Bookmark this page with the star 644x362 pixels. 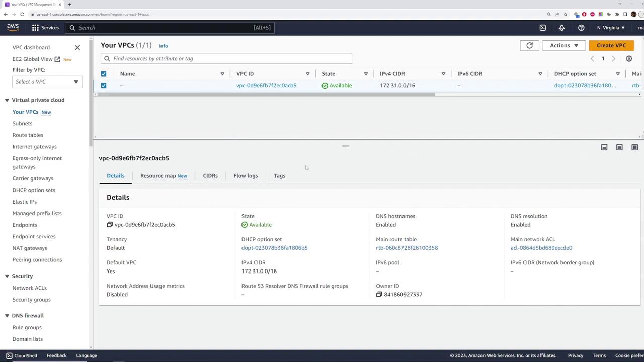click(x=566, y=14)
